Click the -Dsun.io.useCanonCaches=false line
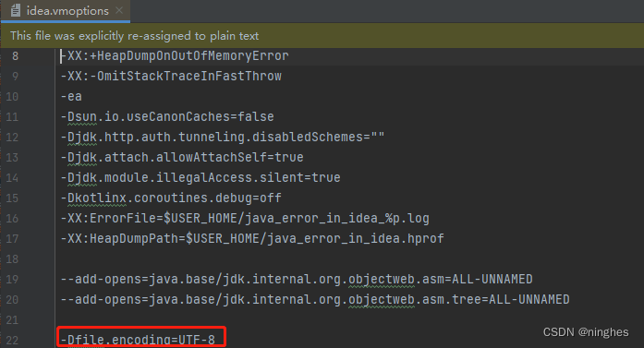 [x=167, y=116]
